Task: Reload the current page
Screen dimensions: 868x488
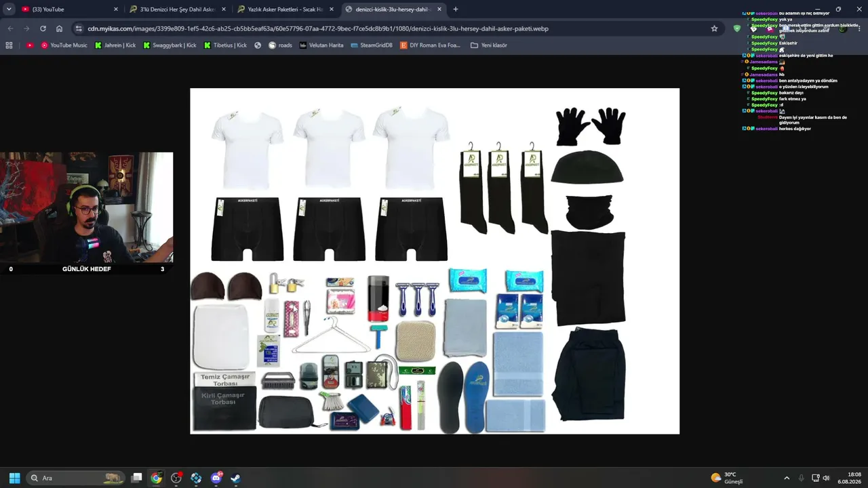Action: (x=43, y=28)
